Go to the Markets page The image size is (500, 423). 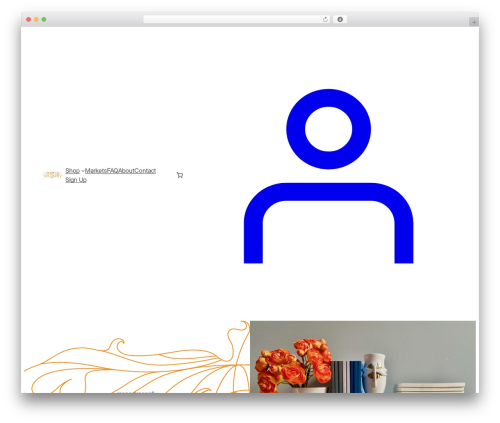tap(96, 171)
